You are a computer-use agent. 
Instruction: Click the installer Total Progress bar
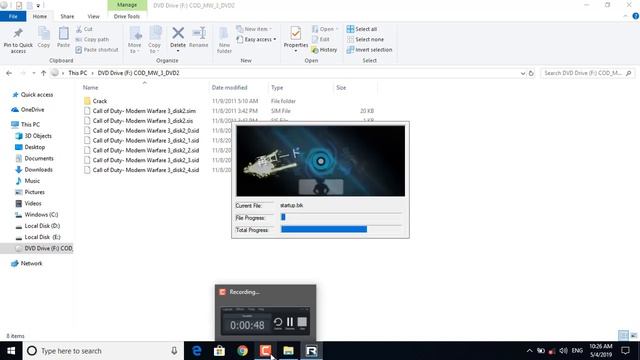click(x=341, y=229)
